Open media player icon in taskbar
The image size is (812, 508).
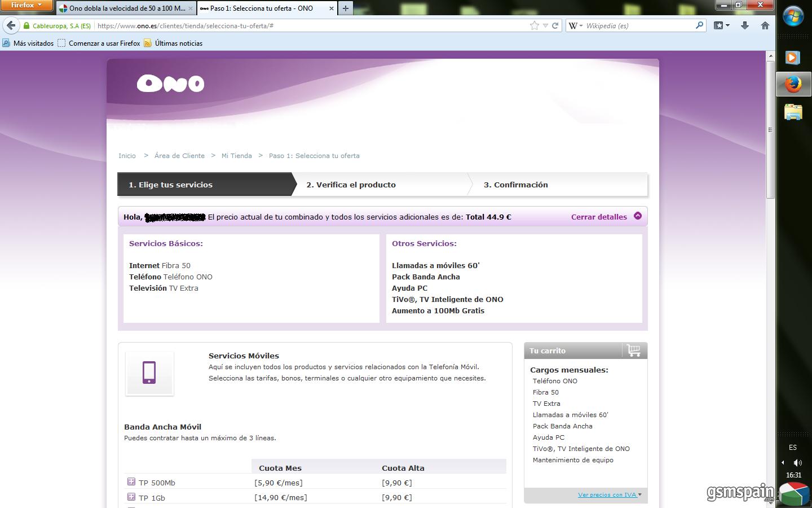[x=793, y=58]
